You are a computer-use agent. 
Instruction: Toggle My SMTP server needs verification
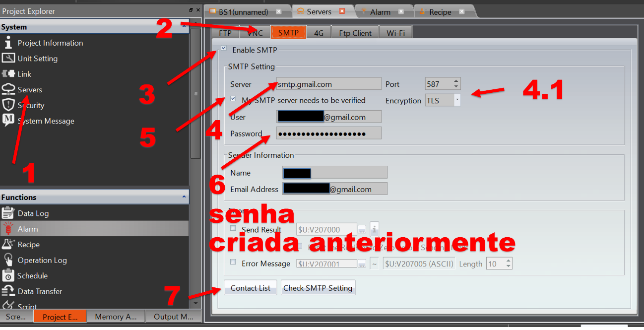coord(233,99)
